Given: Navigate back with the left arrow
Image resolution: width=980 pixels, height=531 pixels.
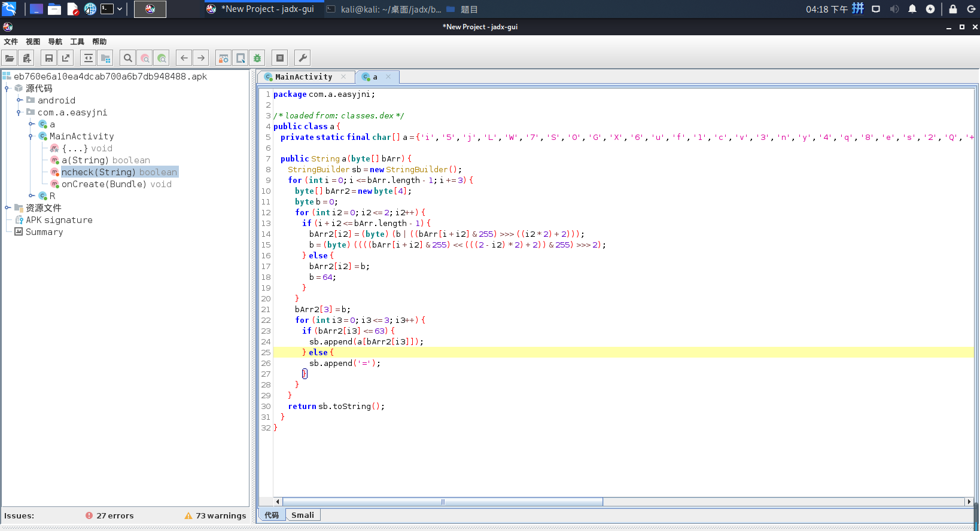Looking at the screenshot, I should 184,58.
